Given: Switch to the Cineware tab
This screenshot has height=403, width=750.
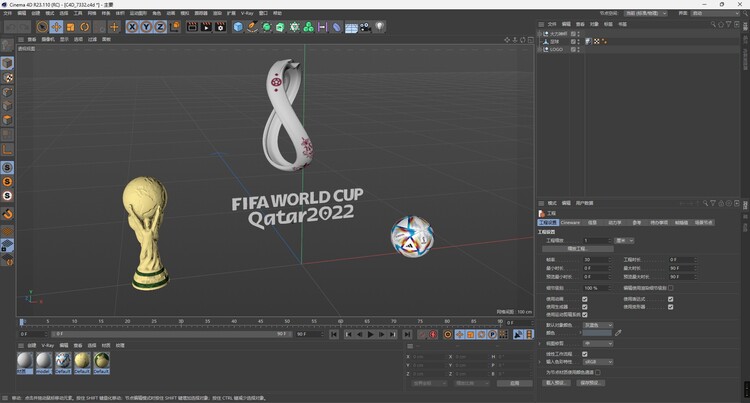Looking at the screenshot, I should point(570,223).
